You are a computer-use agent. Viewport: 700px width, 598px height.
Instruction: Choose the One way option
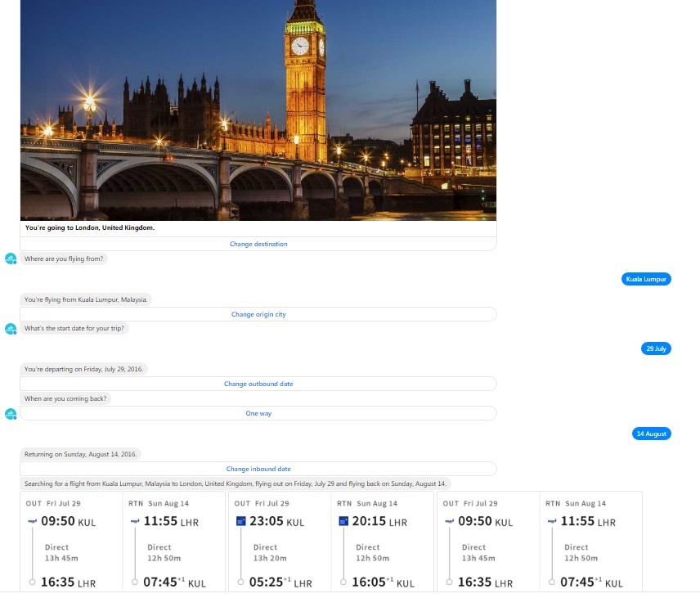[x=258, y=413]
